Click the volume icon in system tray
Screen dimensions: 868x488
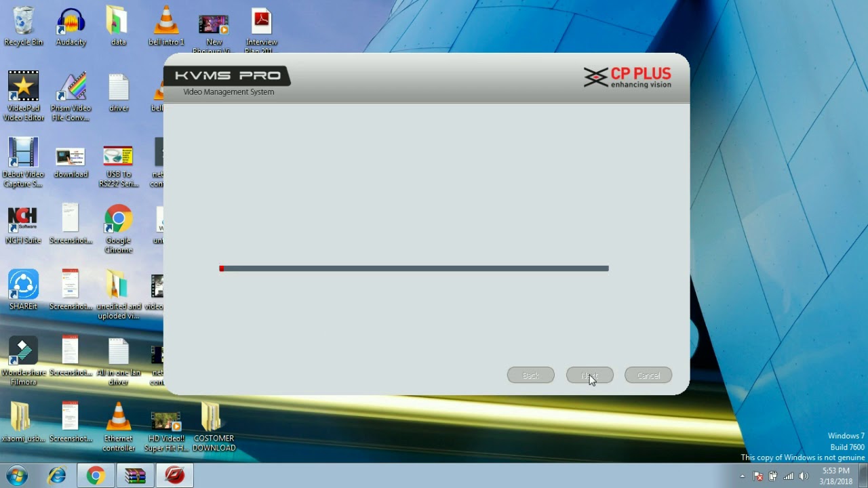click(804, 476)
